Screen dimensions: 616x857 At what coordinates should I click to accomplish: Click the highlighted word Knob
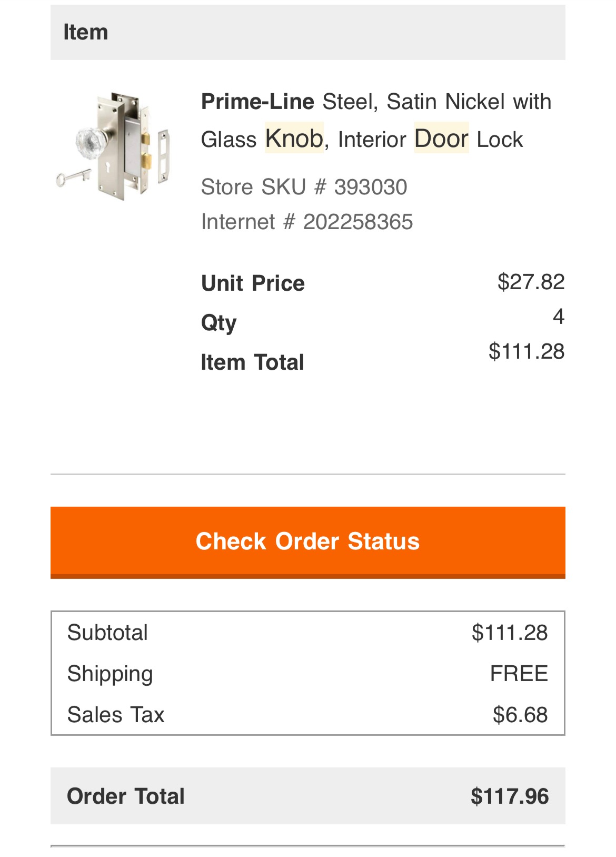pyautogui.click(x=294, y=139)
